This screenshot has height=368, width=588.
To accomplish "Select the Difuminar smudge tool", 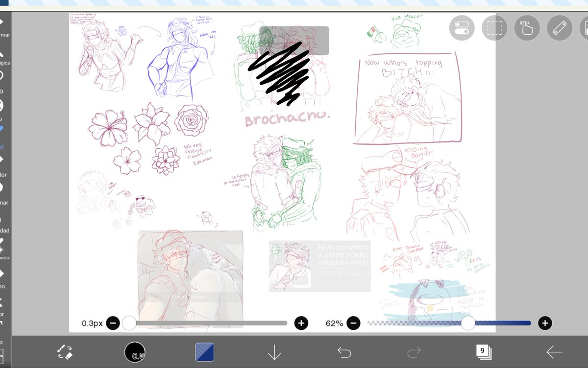I will [x=4, y=194].
